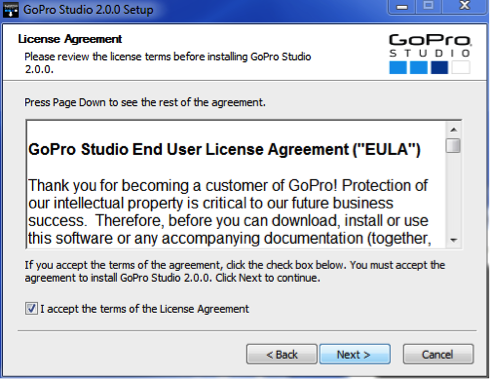This screenshot has height=379, width=490.
Task: Click the installer icon in the title bar
Action: tap(10, 10)
